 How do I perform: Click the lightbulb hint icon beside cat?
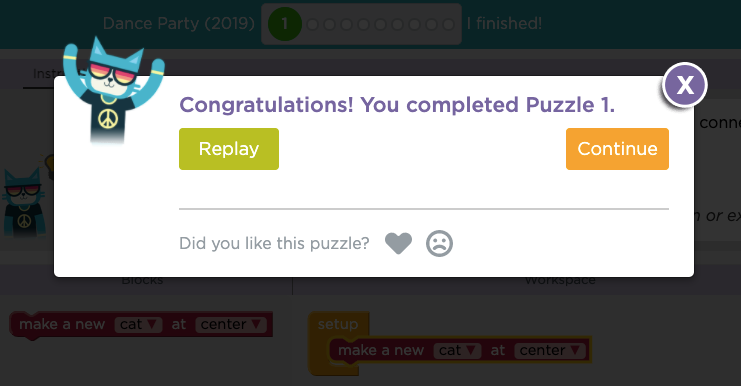[x=49, y=166]
